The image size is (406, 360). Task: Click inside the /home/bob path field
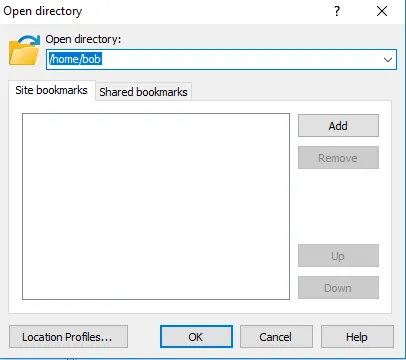[x=221, y=60]
